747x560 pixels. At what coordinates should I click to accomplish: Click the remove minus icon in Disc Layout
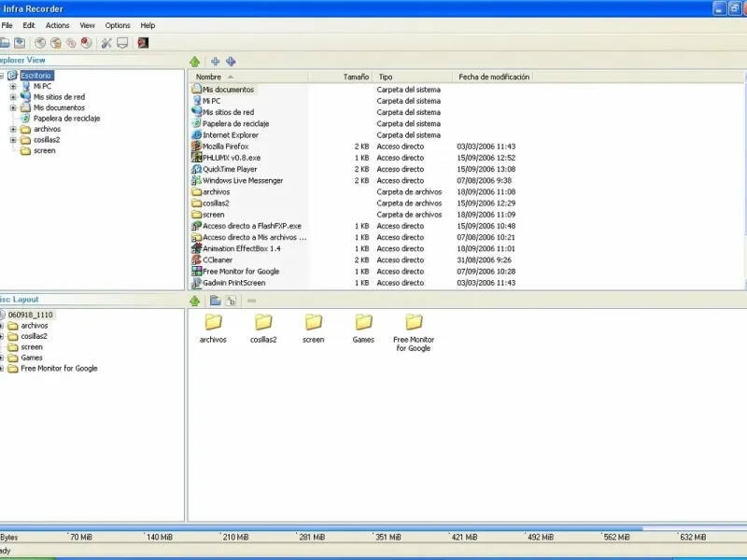(x=251, y=301)
